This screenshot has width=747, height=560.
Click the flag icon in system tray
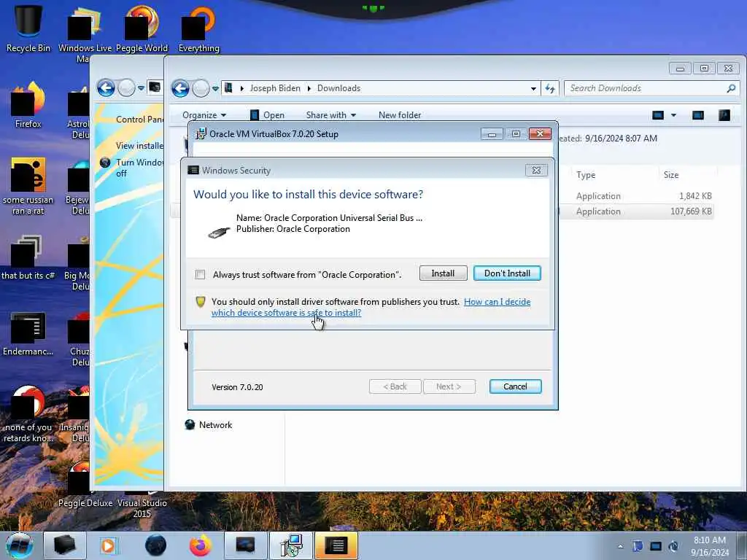638,546
